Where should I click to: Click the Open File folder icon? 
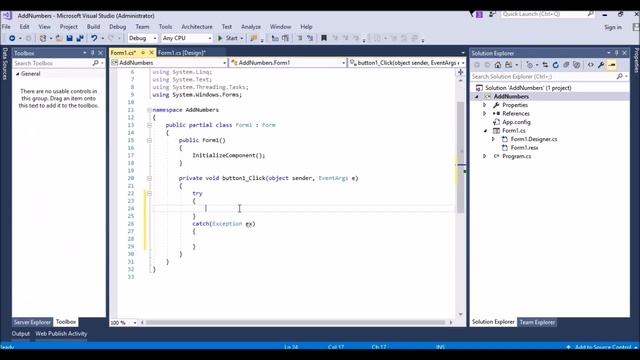coord(59,38)
